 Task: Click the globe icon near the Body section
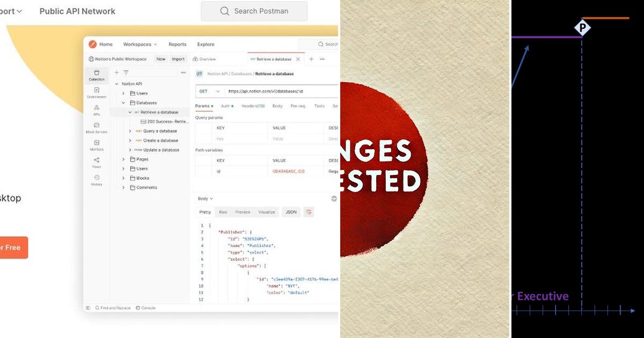pos(334,199)
